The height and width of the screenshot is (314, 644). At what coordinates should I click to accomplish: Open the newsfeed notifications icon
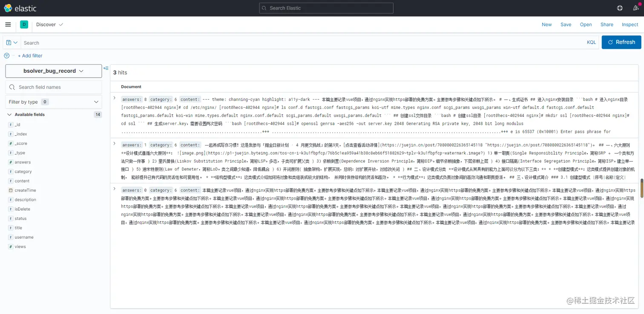pyautogui.click(x=636, y=8)
